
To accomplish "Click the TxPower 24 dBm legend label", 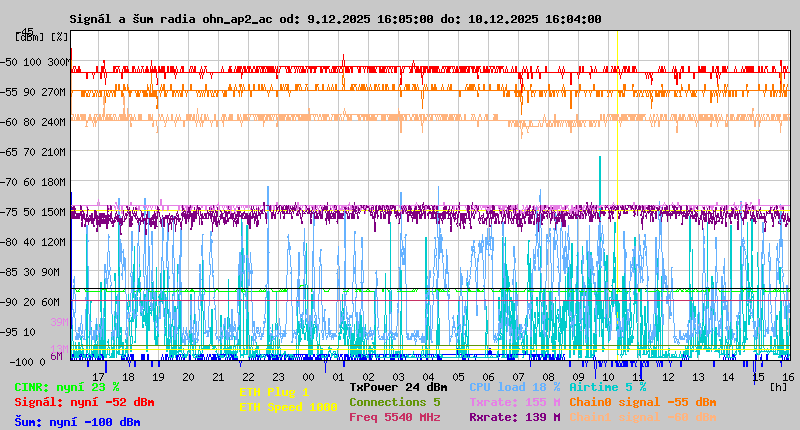I will click(x=398, y=387).
